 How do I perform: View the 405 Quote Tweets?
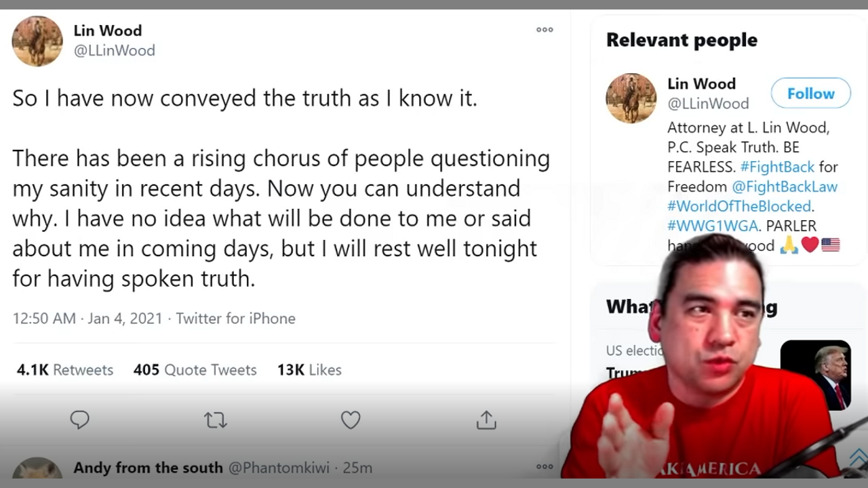195,370
